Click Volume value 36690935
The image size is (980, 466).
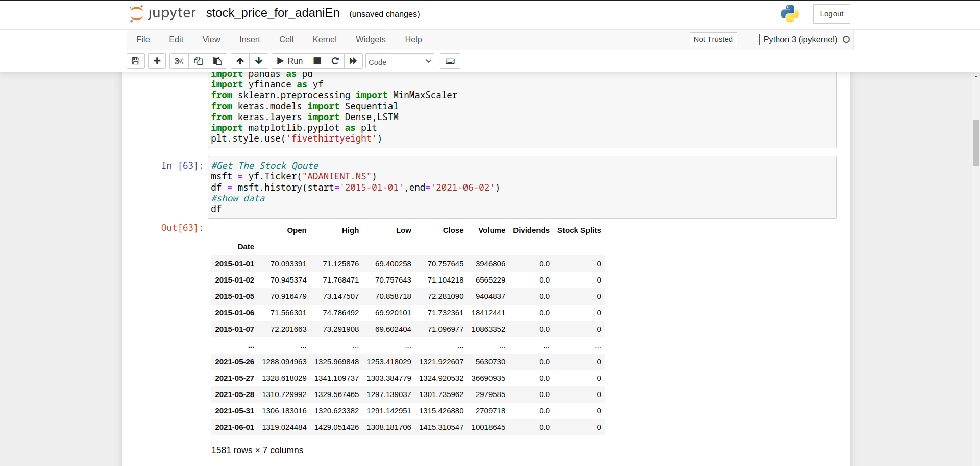(x=488, y=378)
